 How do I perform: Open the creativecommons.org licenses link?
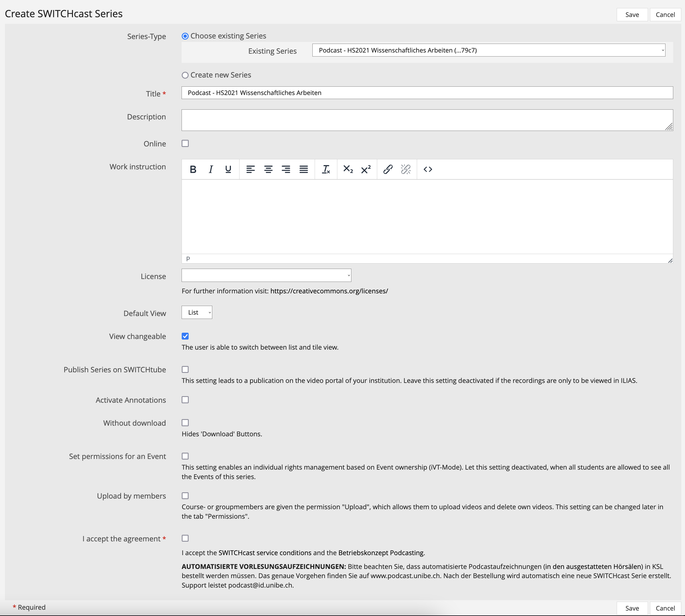(329, 291)
